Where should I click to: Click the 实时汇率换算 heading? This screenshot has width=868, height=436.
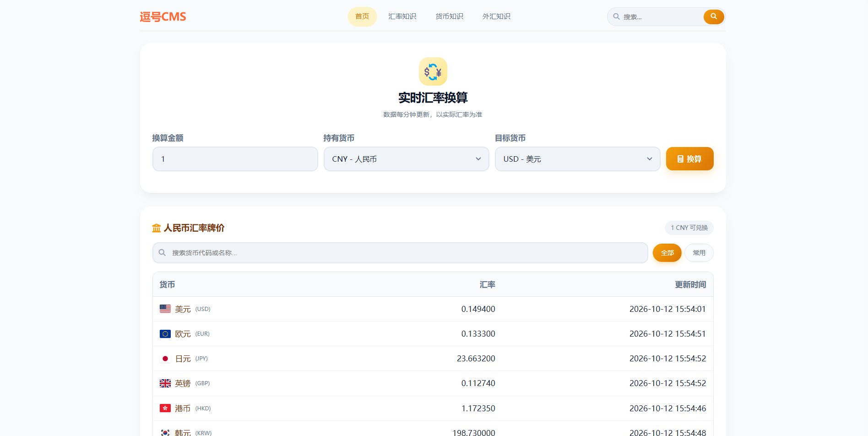tap(433, 98)
